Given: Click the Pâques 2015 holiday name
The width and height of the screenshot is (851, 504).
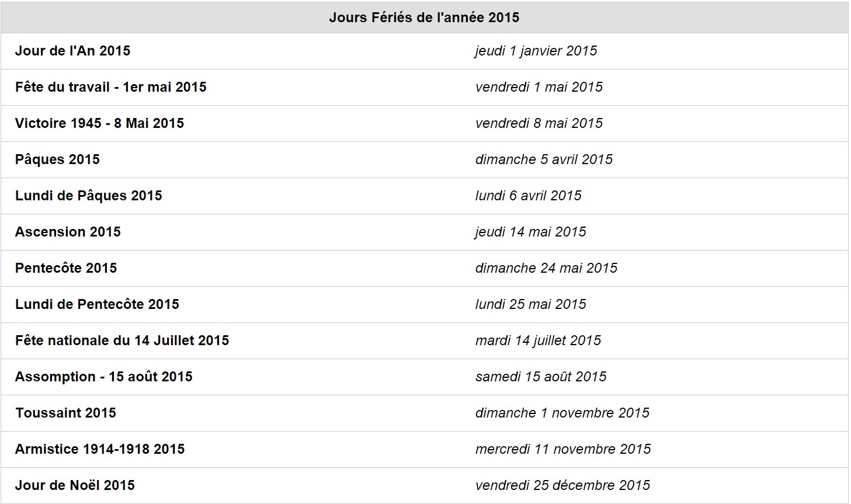Looking at the screenshot, I should pyautogui.click(x=58, y=159).
